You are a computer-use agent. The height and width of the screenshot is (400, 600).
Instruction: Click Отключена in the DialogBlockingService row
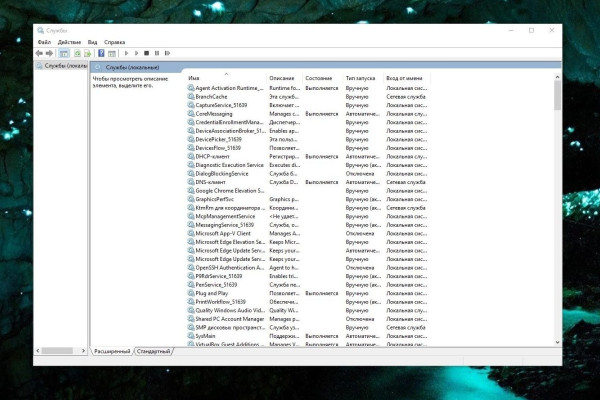360,173
